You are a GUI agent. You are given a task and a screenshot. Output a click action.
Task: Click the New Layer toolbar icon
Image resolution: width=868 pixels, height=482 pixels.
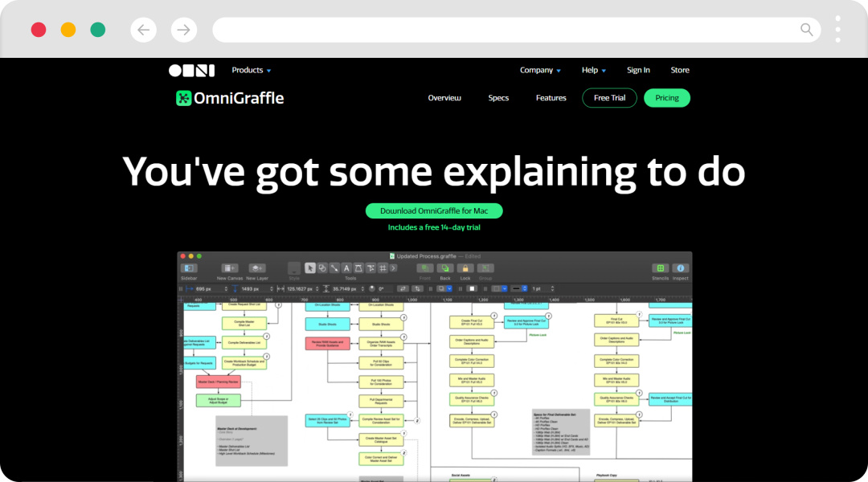[257, 268]
